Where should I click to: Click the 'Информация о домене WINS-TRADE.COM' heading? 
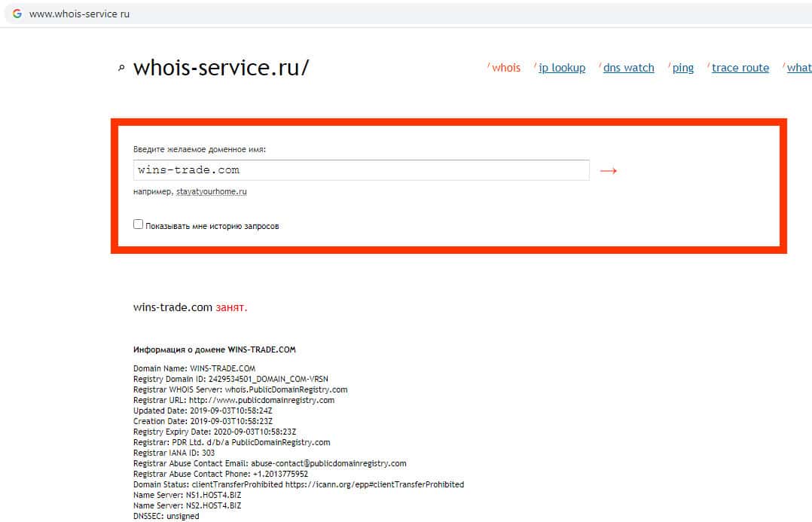(215, 350)
